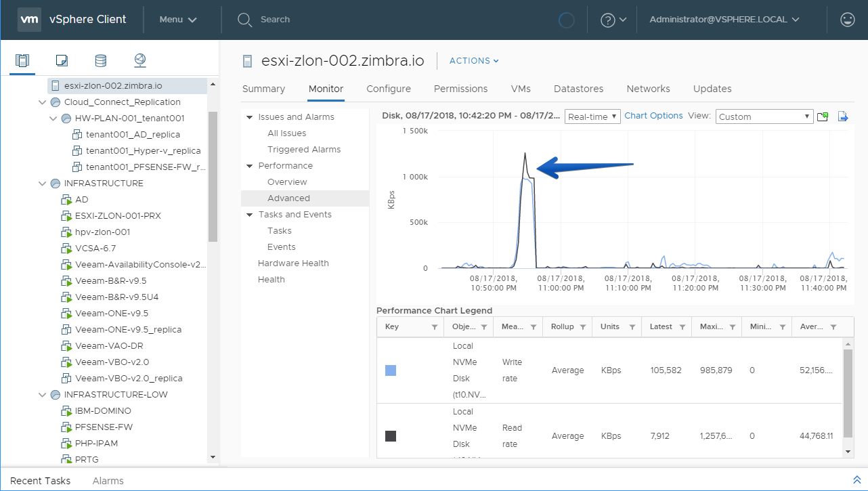
Task: Click the save chart image icon
Action: pos(823,116)
